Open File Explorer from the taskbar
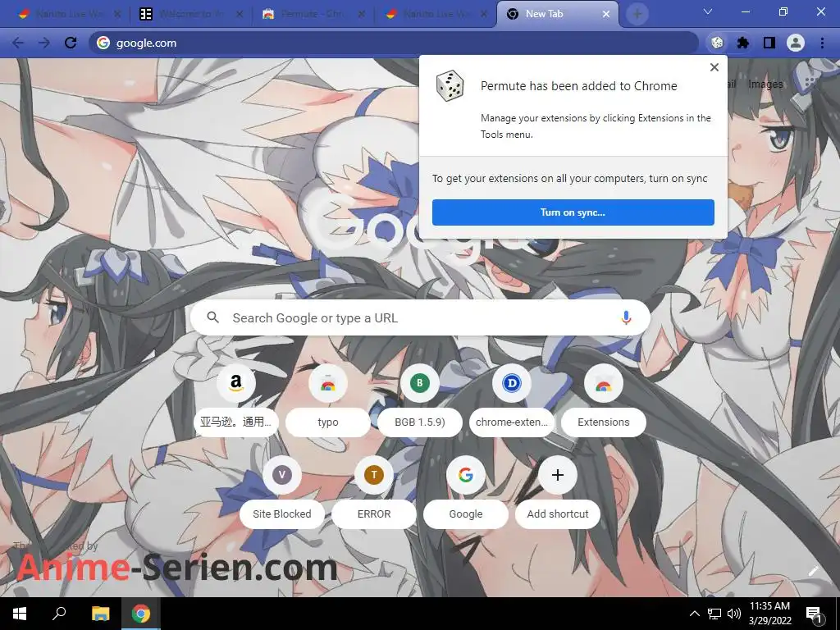 coord(100,614)
